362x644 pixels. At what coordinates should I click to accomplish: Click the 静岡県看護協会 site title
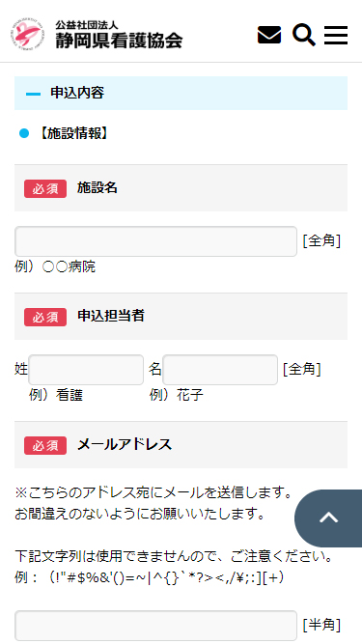(x=119, y=41)
